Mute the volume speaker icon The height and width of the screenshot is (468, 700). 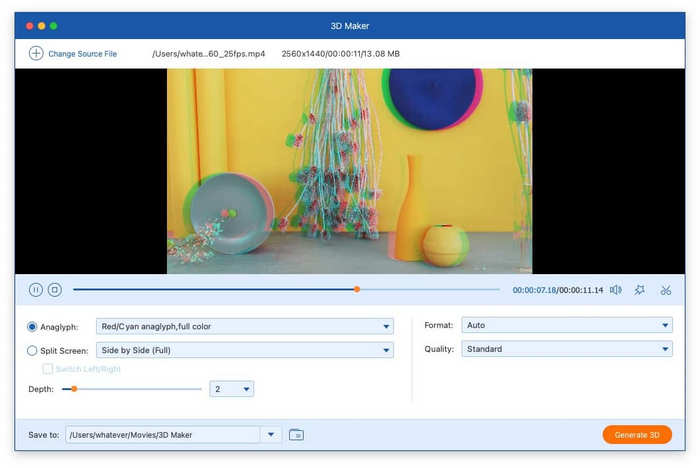tap(616, 290)
